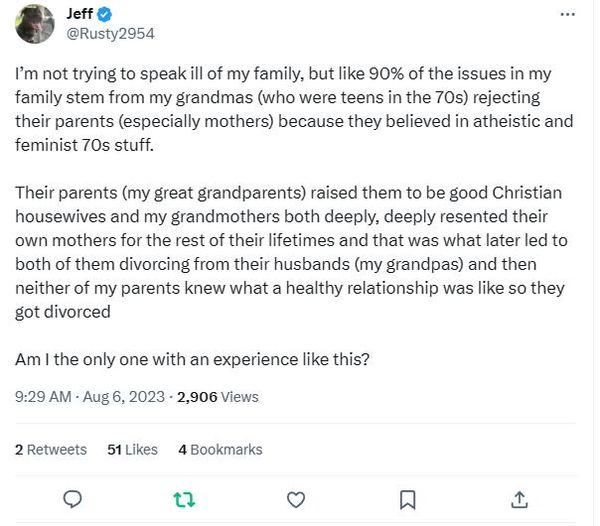Reply to Jeff's tweet
The image size is (600, 526).
point(72,498)
